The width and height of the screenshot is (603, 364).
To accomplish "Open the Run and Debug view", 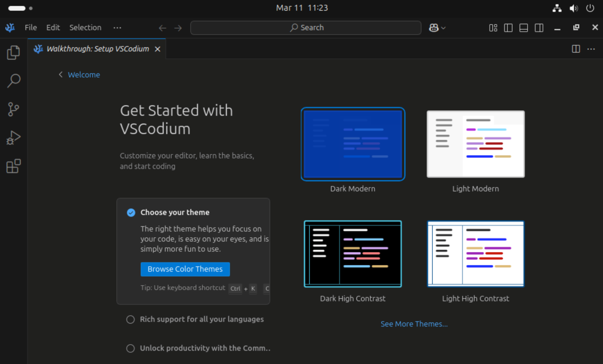I will pyautogui.click(x=13, y=137).
